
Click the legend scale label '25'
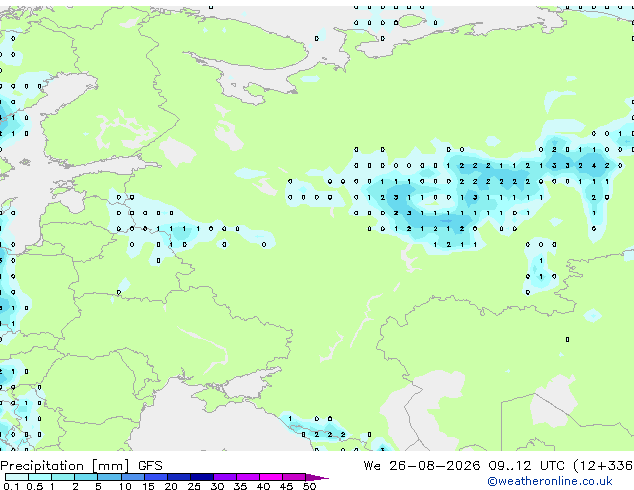(x=194, y=486)
